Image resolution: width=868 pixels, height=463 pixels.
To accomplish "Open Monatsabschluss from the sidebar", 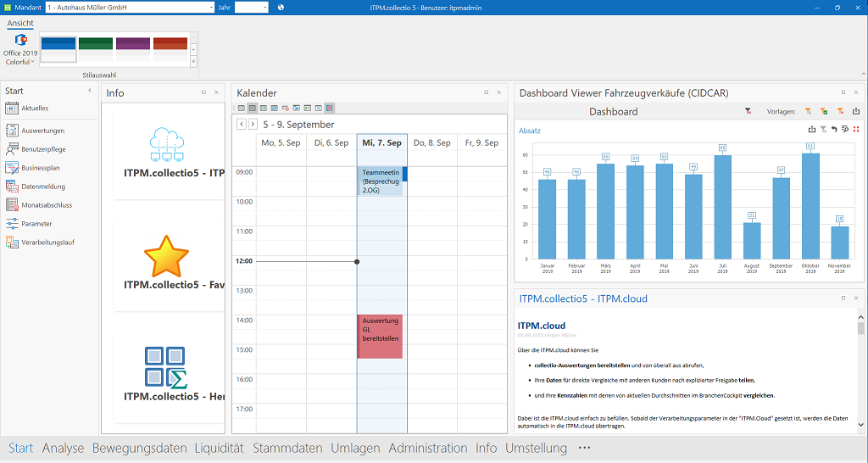I will 39,205.
